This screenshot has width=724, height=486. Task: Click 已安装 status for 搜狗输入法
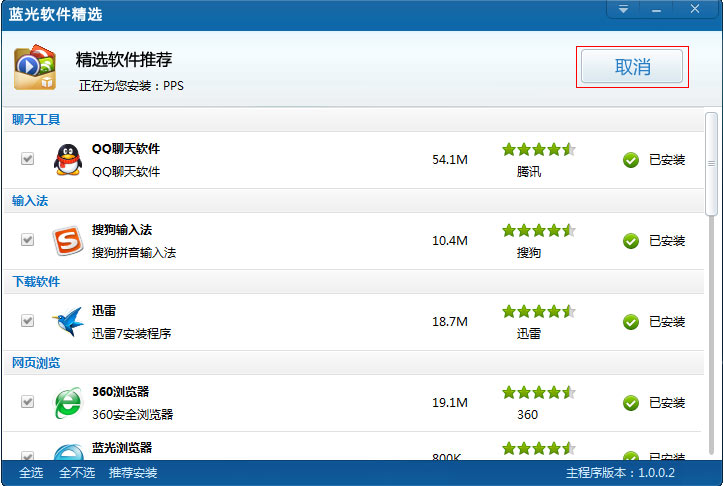[667, 240]
